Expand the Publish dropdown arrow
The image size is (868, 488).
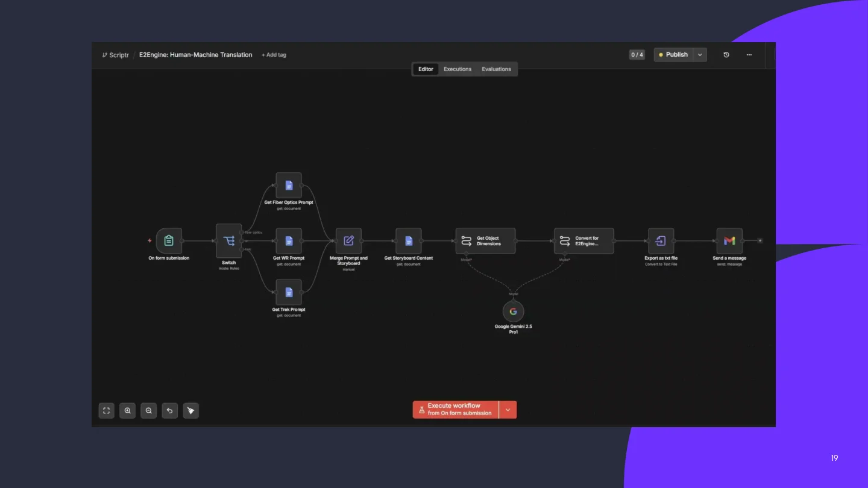point(700,55)
